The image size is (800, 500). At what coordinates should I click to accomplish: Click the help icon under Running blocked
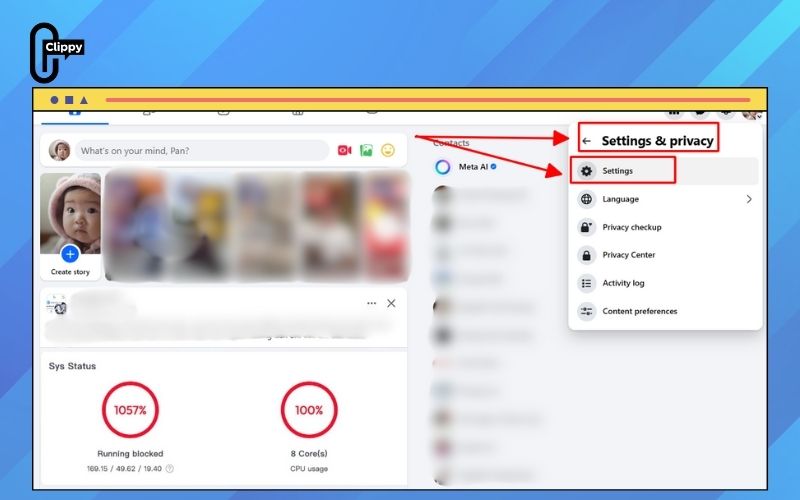coord(170,468)
